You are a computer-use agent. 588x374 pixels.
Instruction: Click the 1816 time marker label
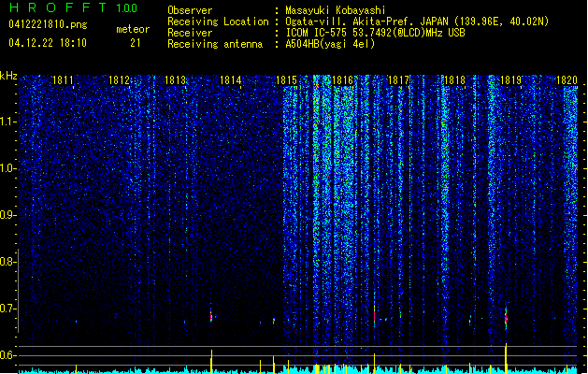[343, 80]
